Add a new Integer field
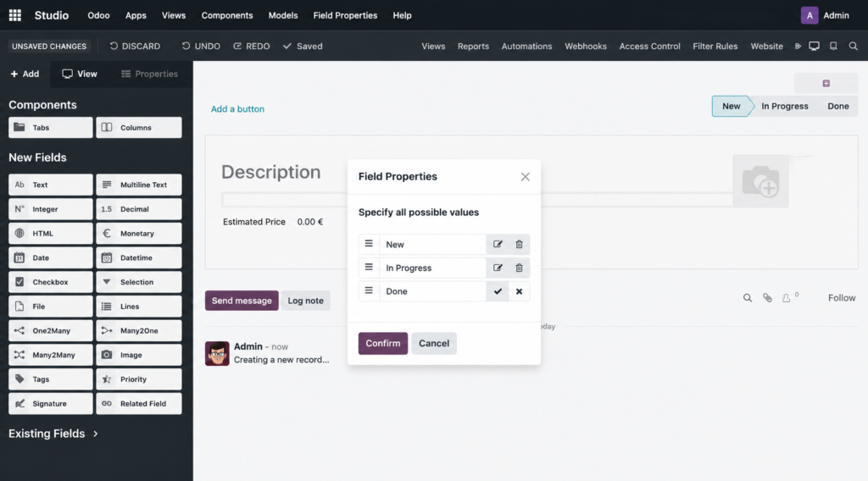868x481 pixels. click(50, 209)
